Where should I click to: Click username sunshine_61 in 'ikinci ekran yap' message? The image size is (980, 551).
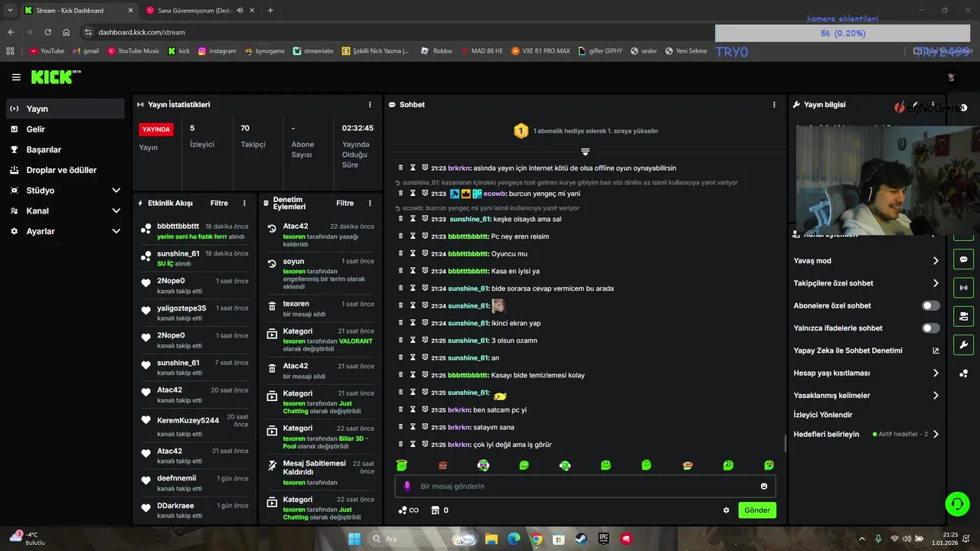(468, 323)
